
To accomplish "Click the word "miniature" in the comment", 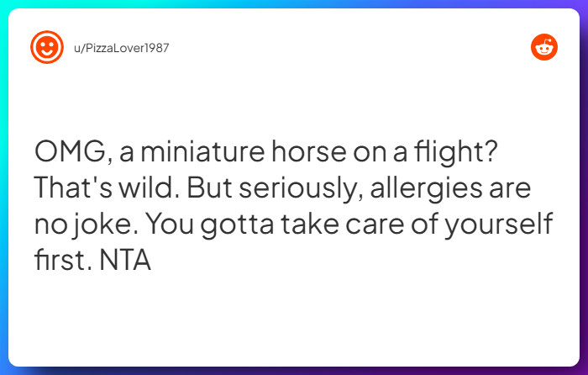I will click(x=202, y=151).
